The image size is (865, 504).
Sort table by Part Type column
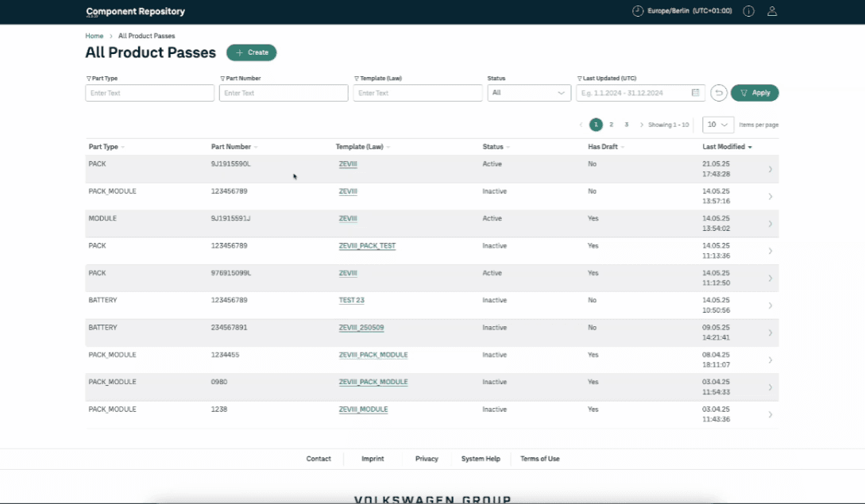[x=106, y=147]
